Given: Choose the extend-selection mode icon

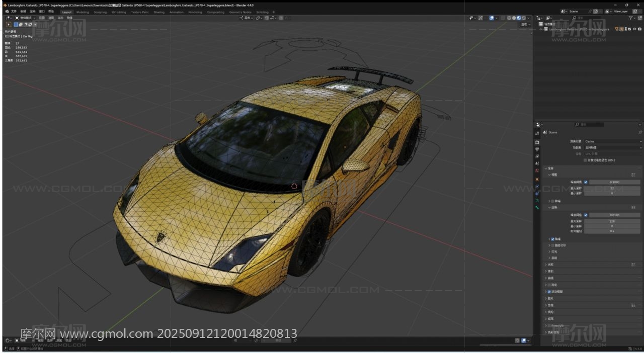Looking at the screenshot, I should tap(21, 24).
